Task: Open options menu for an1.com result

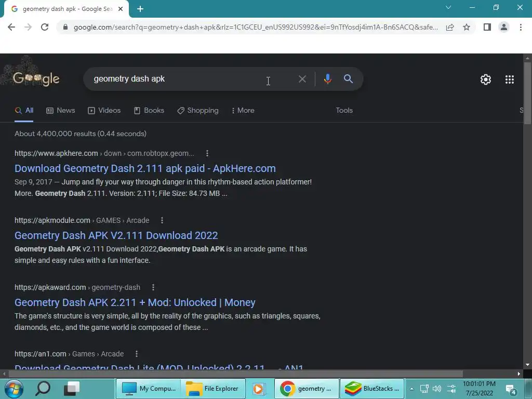Action: (x=137, y=354)
